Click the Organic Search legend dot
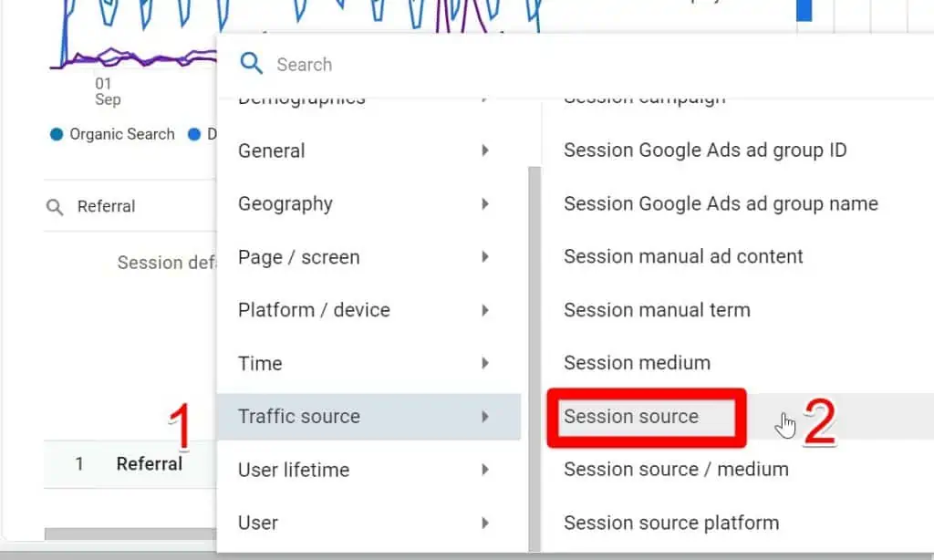The image size is (934, 560). [57, 133]
